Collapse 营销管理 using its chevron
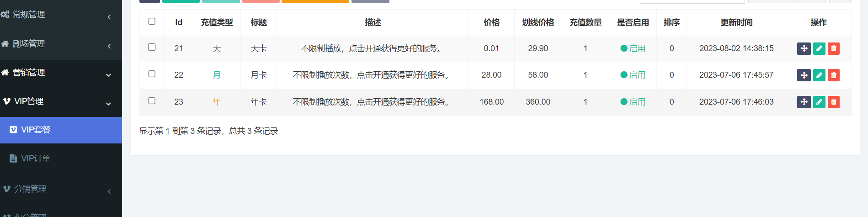 coord(108,75)
